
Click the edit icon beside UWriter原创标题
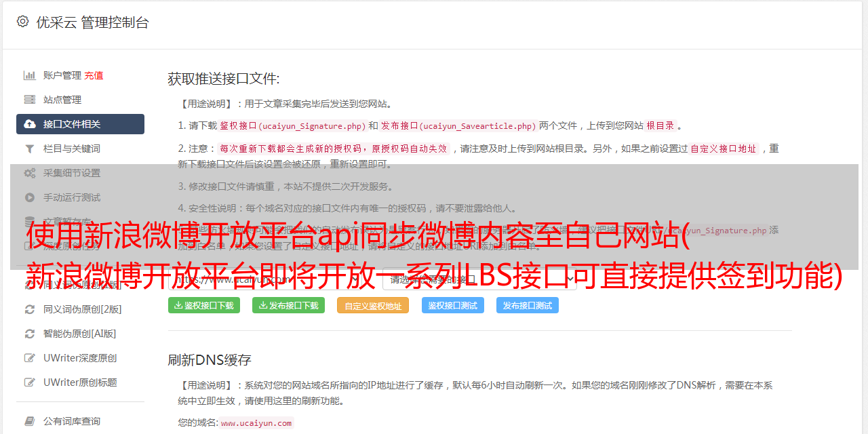30,382
